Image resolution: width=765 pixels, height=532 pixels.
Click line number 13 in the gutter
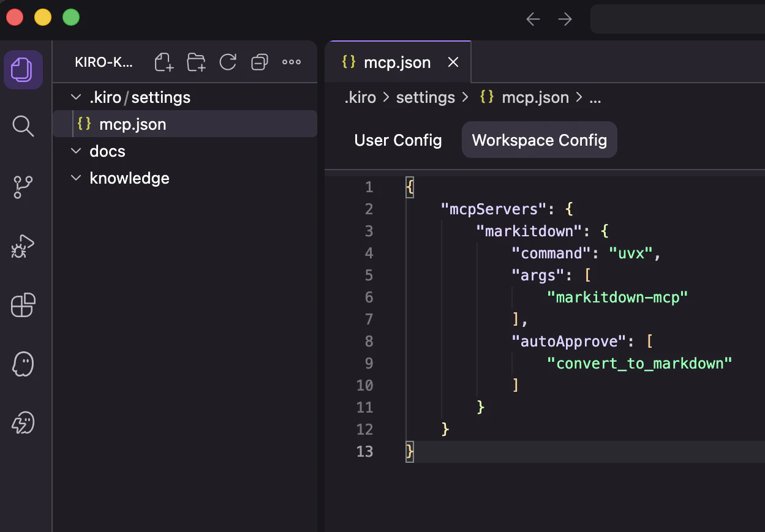pos(364,452)
